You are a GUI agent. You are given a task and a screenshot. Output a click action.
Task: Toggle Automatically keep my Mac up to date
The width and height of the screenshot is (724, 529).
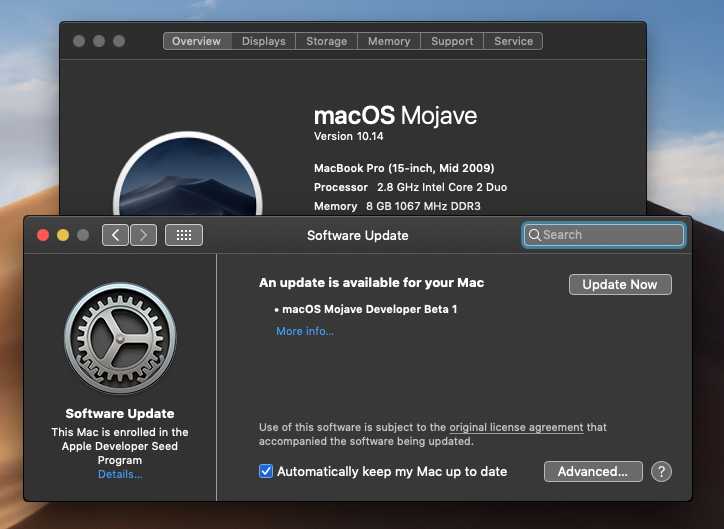265,471
